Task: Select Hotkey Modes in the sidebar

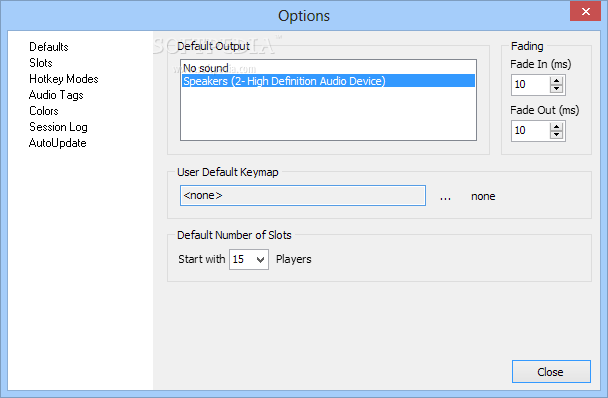Action: pyautogui.click(x=64, y=79)
